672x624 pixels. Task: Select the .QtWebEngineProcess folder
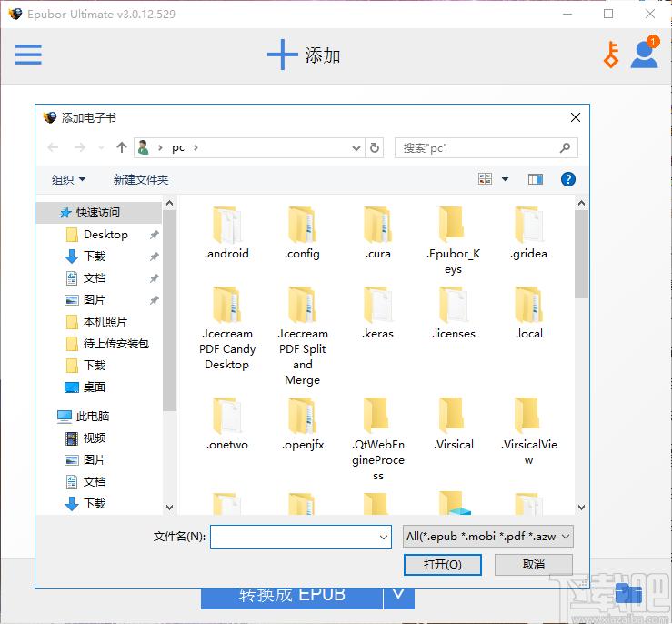(377, 439)
